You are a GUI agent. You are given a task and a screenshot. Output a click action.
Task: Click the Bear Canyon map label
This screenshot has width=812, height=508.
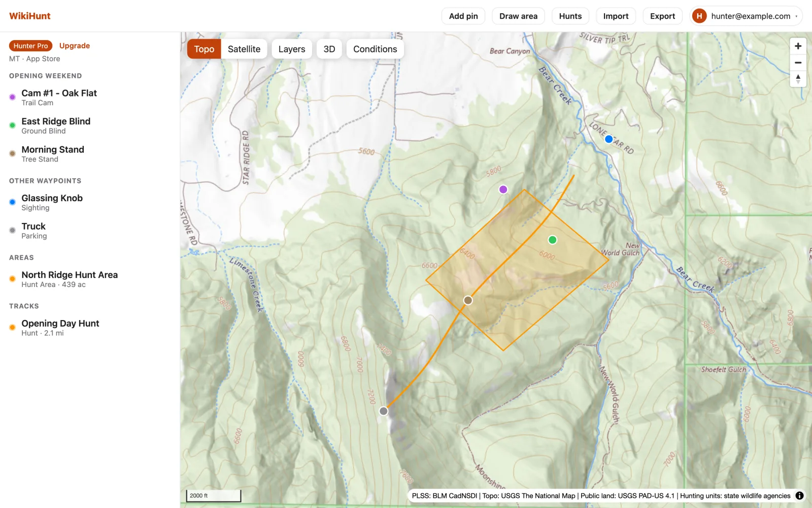pos(510,51)
